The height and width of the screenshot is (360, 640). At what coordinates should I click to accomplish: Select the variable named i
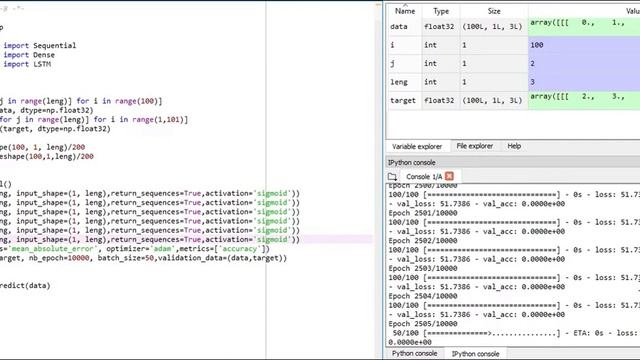(392, 45)
